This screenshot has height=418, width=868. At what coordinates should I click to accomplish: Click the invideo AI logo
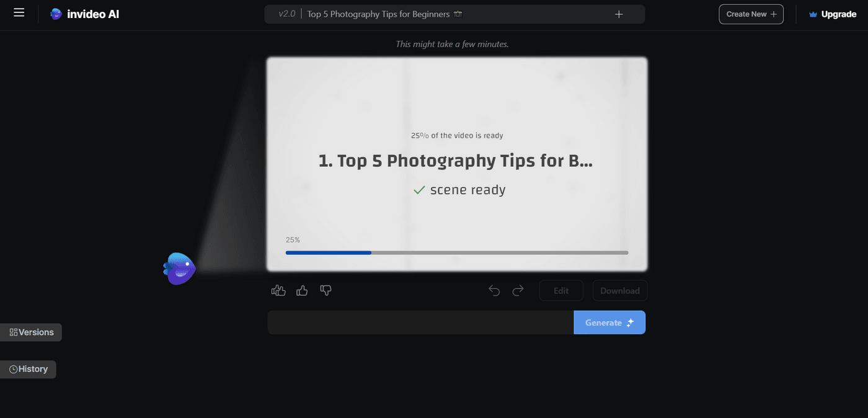84,13
